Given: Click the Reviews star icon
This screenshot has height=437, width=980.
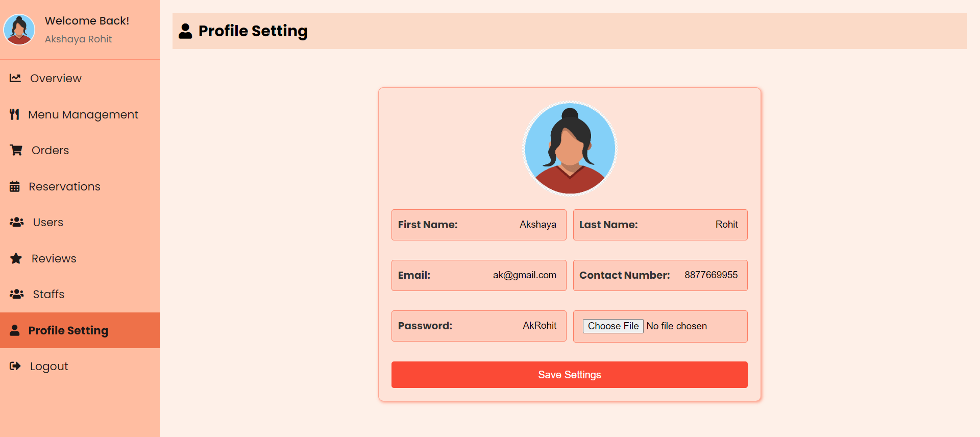Looking at the screenshot, I should 16,258.
